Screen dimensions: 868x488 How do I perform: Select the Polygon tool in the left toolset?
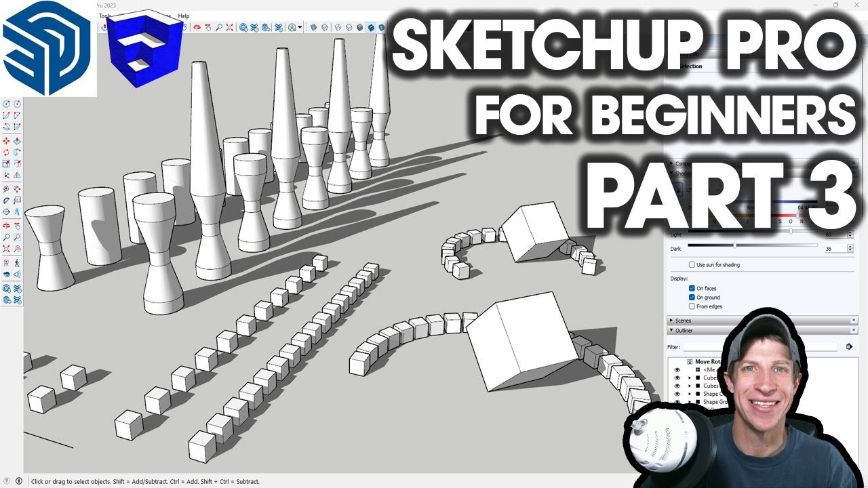click(x=18, y=104)
